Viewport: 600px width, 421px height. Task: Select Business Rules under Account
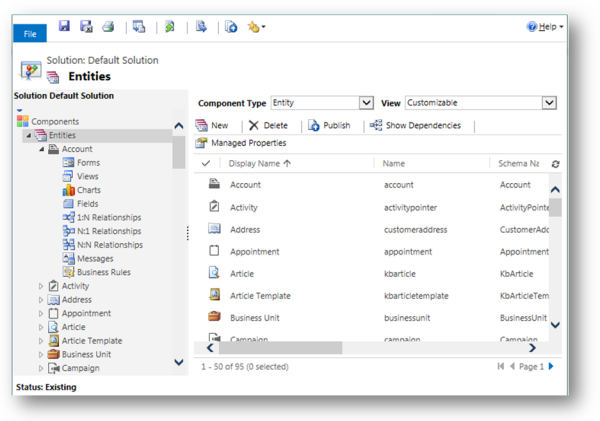[103, 272]
